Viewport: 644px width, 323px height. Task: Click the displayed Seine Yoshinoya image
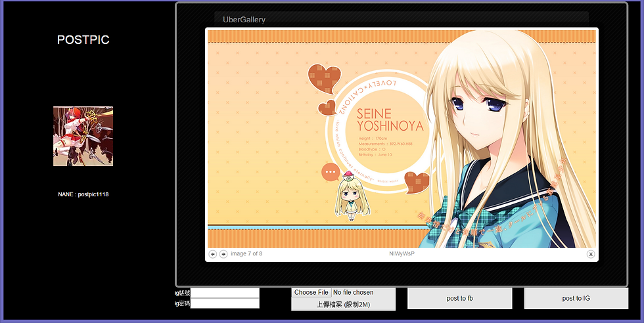pos(402,139)
